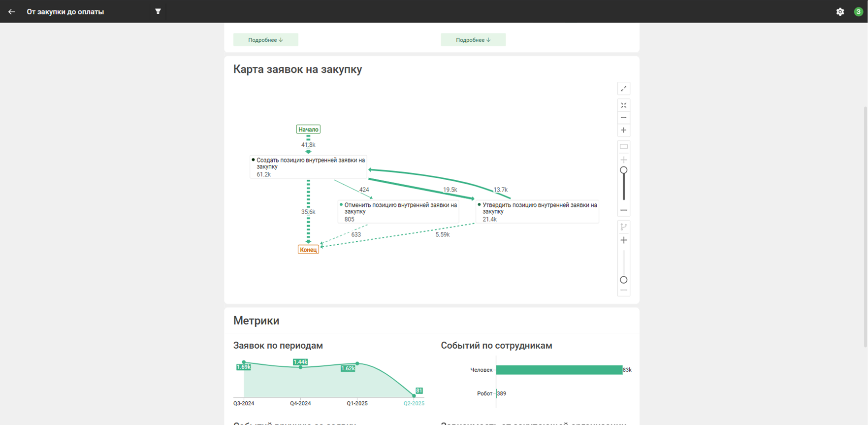The image size is (868, 425).
Task: Click the Заявок по периодам chart title
Action: (x=278, y=346)
